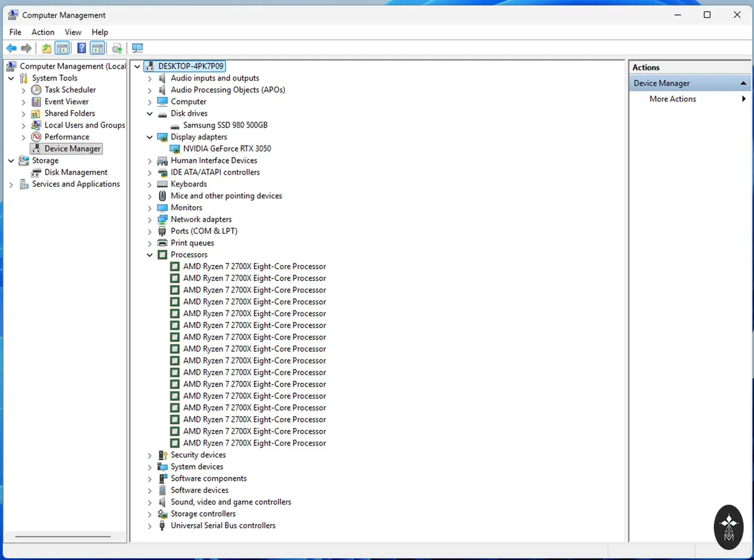
Task: Click the Update device driver toolbar icon
Action: point(117,48)
